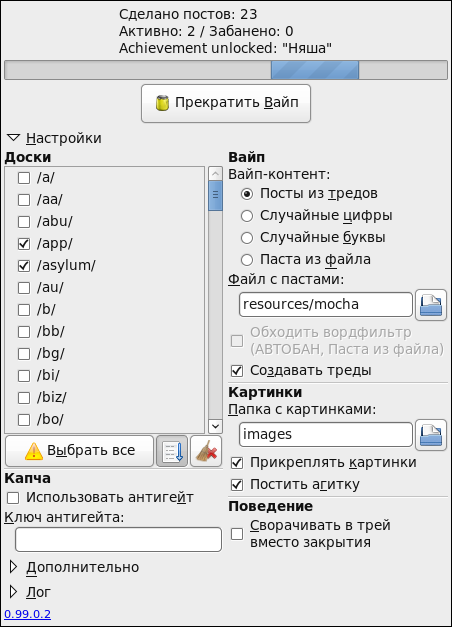This screenshot has width=452, height=627.
Task: Choose Паста из файла radio option
Action: pos(247,260)
